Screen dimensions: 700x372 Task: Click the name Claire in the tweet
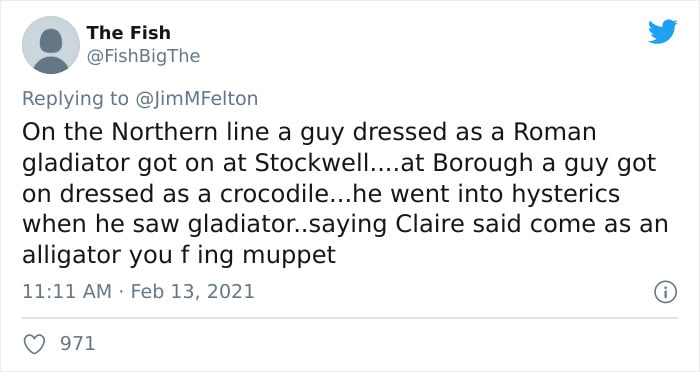(x=430, y=224)
